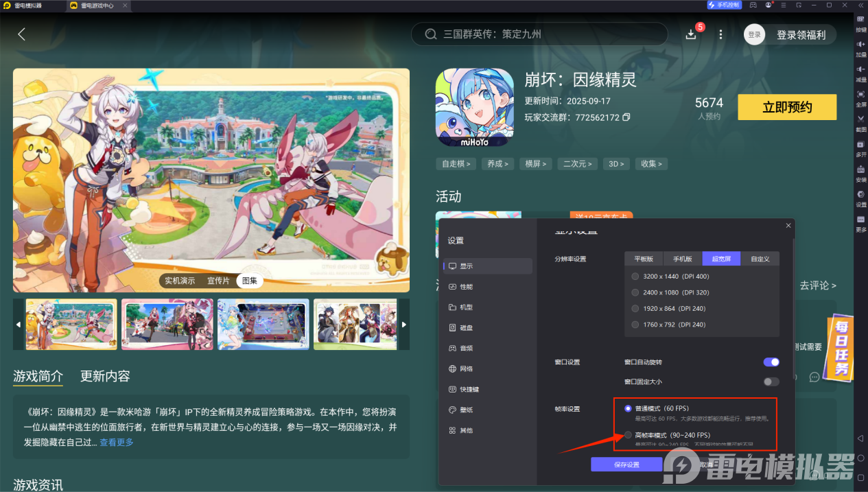Expand the 收集 tag
868x492 pixels.
pos(651,164)
